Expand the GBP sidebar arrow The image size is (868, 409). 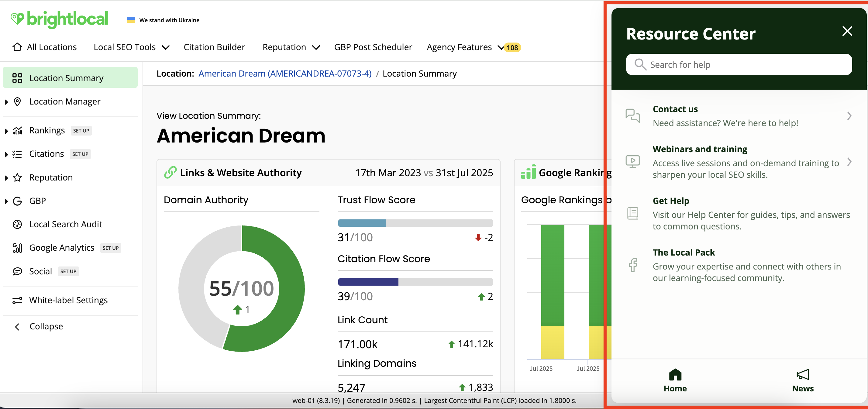(6, 201)
